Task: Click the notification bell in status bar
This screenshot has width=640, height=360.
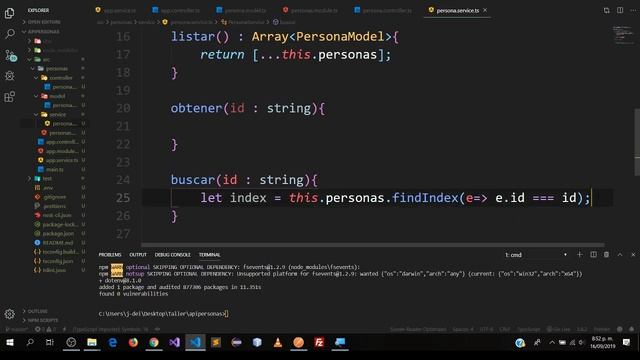Action: 631,329
